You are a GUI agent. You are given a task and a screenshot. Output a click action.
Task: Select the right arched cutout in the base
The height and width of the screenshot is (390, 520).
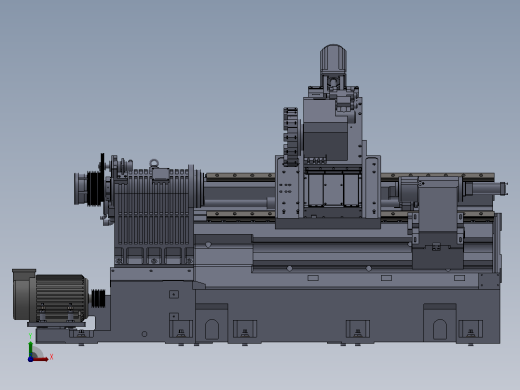pyautogui.click(x=440, y=329)
